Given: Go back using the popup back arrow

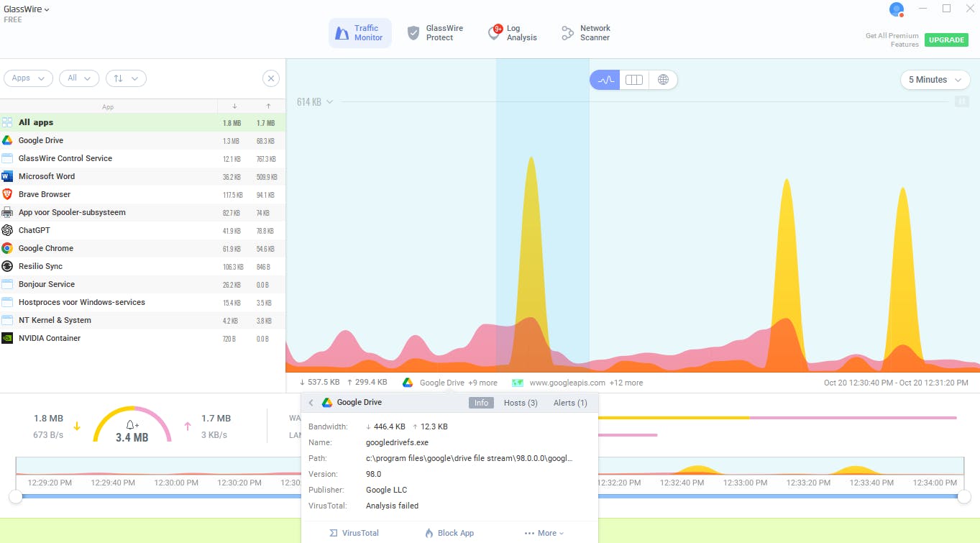Looking at the screenshot, I should click(311, 403).
